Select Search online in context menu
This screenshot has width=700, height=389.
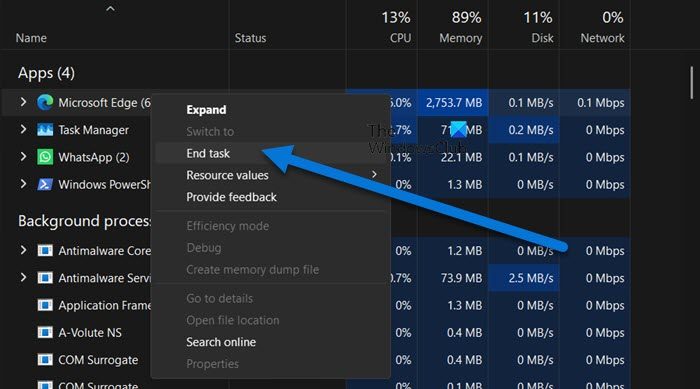221,342
